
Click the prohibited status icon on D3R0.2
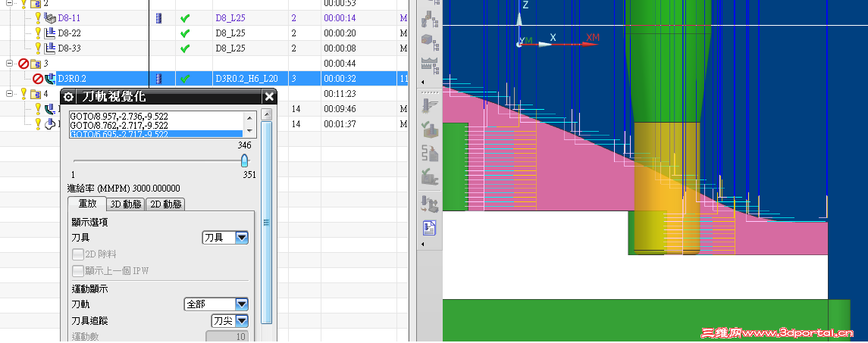[38, 79]
